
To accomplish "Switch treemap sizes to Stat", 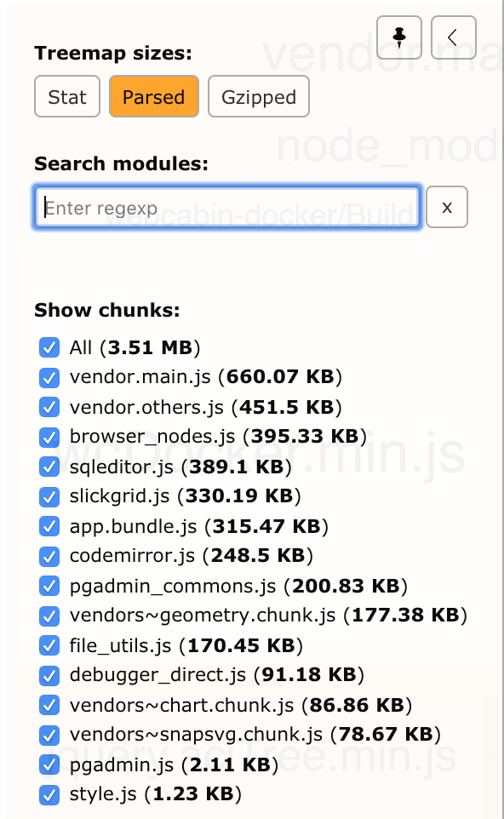I will point(67,97).
